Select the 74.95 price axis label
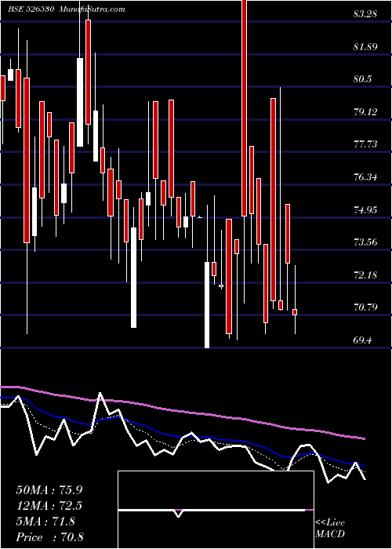This screenshot has width=392, height=549. pyautogui.click(x=365, y=209)
